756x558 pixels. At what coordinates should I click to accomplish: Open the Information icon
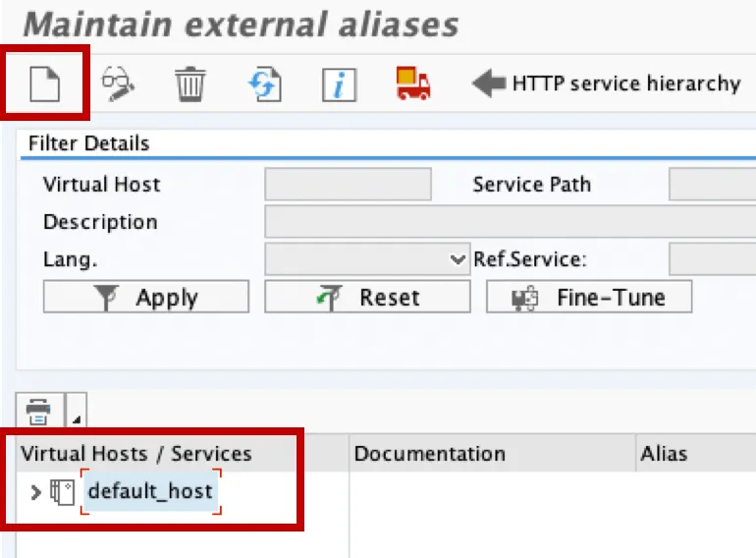(338, 84)
